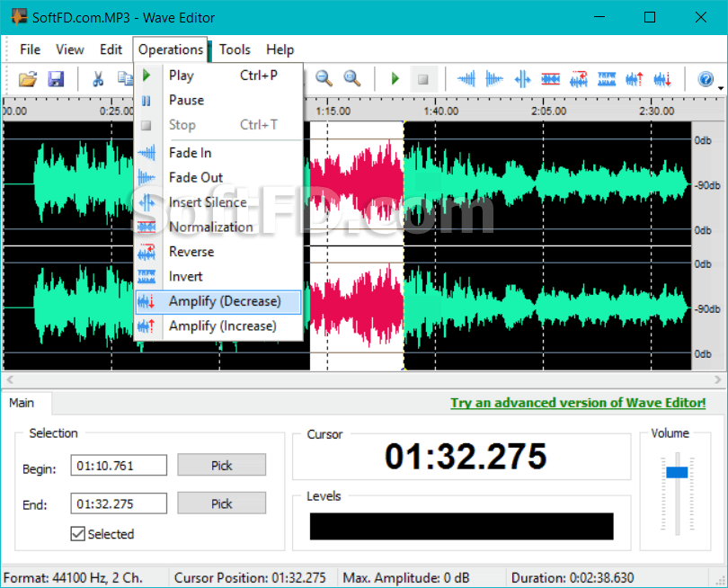Switch to the Main tab
The image size is (728, 588).
point(22,403)
